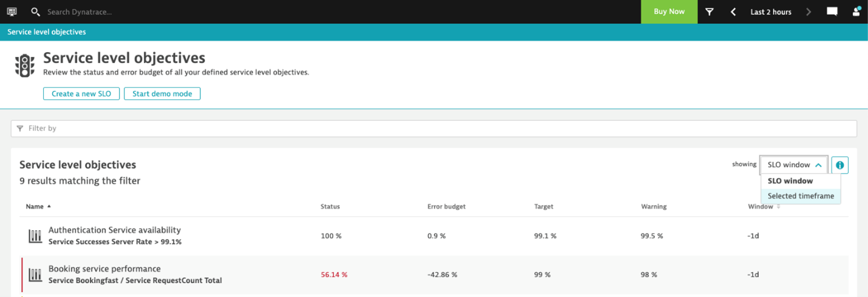Click Service Bookingfast / Service RequestCount Total text
Image resolution: width=868 pixels, height=297 pixels.
tap(135, 281)
